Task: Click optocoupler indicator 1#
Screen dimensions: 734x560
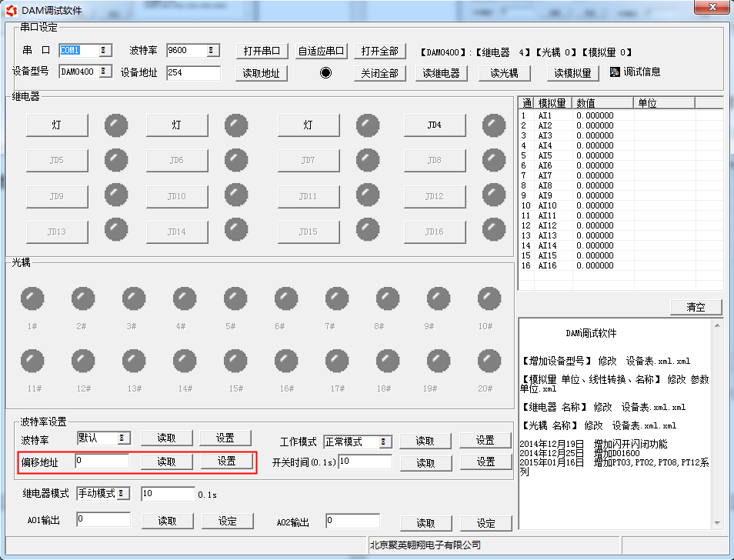Action: click(x=32, y=298)
